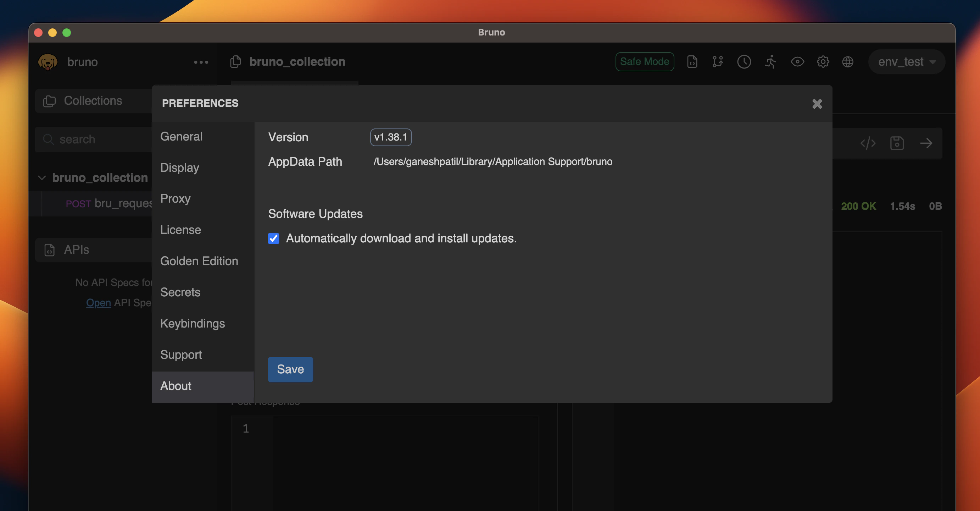Switch to the Keybindings preferences tab
The width and height of the screenshot is (980, 511).
click(193, 323)
